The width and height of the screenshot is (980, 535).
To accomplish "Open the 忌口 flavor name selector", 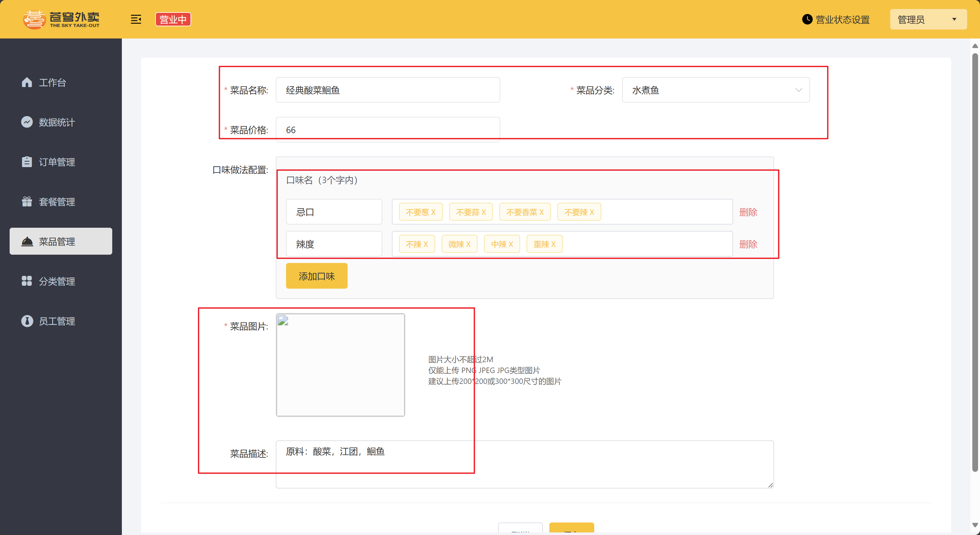I will point(334,212).
